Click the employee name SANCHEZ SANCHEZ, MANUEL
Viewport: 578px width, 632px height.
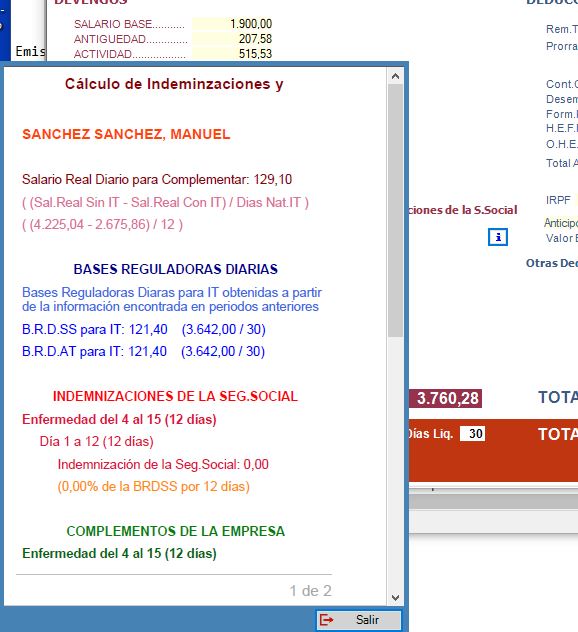126,134
